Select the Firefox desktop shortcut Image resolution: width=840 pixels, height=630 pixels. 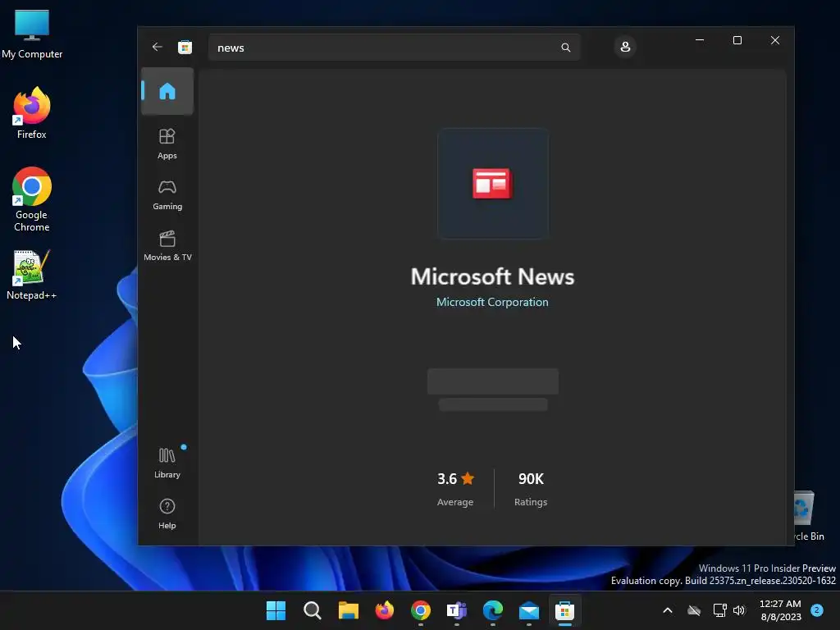(x=32, y=113)
